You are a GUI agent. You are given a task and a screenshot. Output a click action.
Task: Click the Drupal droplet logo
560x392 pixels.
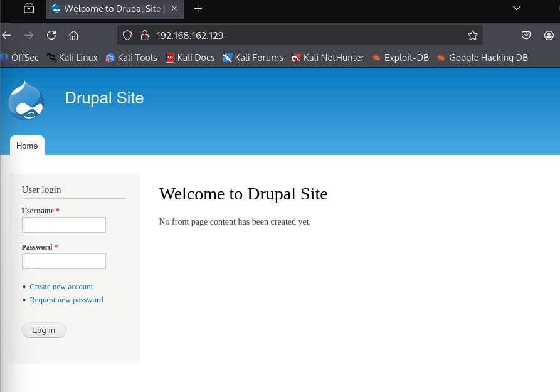tap(26, 100)
